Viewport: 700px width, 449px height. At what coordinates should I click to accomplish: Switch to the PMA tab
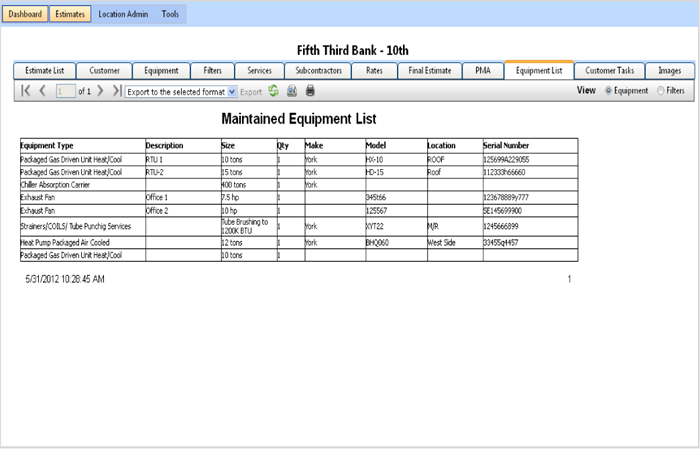click(483, 71)
